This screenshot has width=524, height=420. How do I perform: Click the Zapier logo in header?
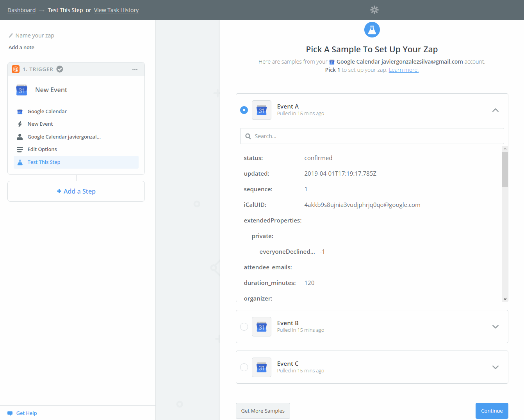[x=374, y=10]
